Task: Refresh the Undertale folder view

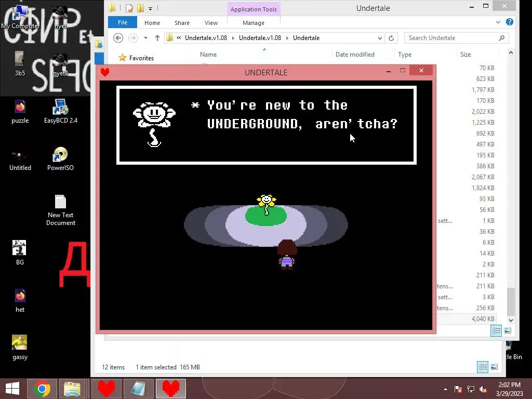Action: pos(391,38)
